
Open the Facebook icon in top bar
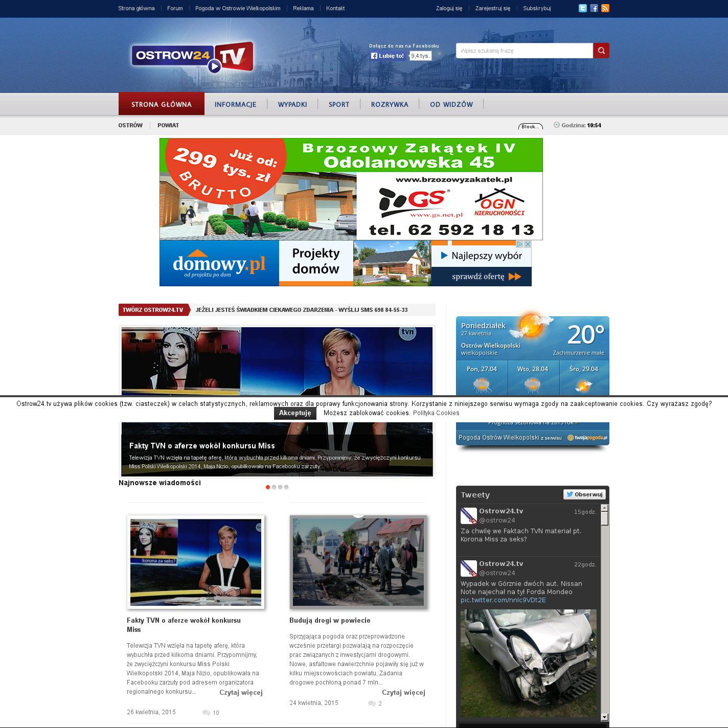(x=594, y=8)
